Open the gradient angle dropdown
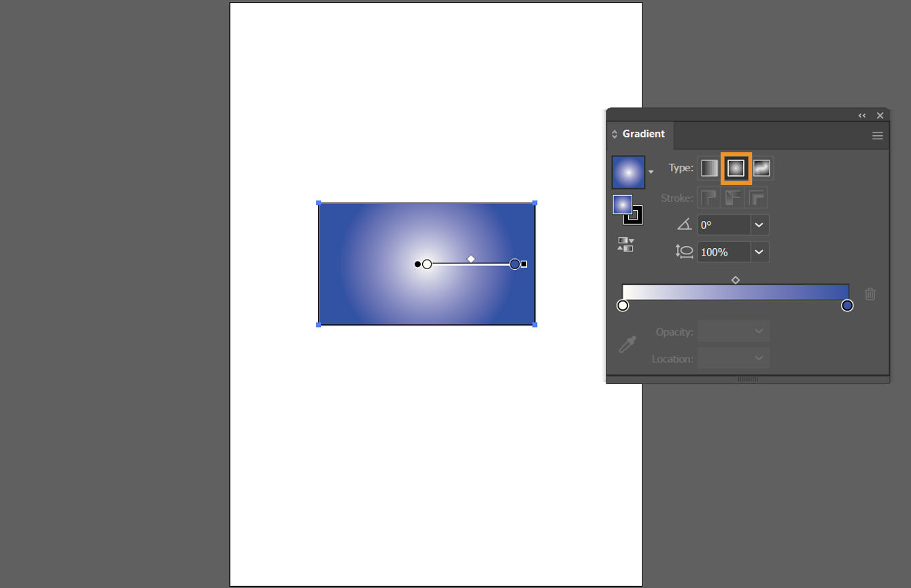911x588 pixels. coord(759,224)
